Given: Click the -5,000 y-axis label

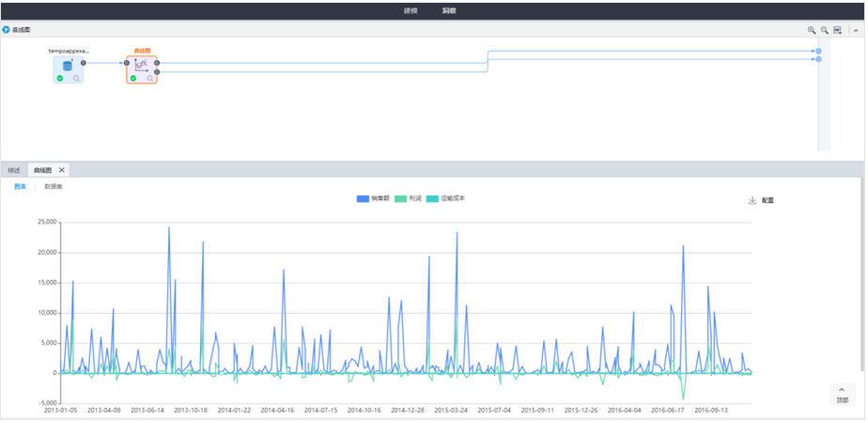Looking at the screenshot, I should coord(47,402).
